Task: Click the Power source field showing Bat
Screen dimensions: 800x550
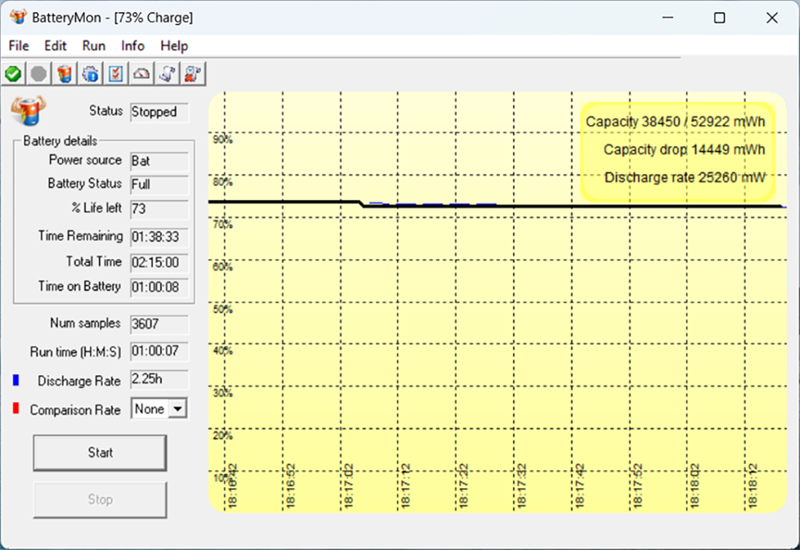Action: point(159,161)
